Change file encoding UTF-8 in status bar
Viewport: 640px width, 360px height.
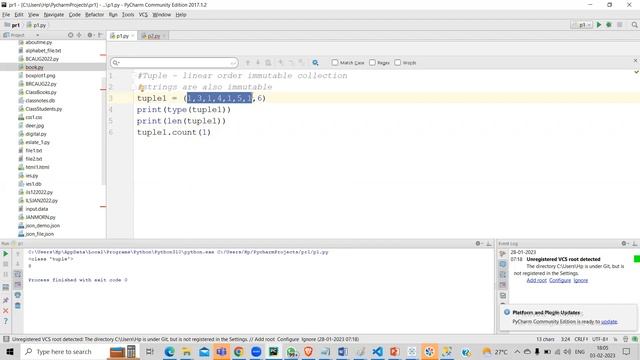point(600,339)
